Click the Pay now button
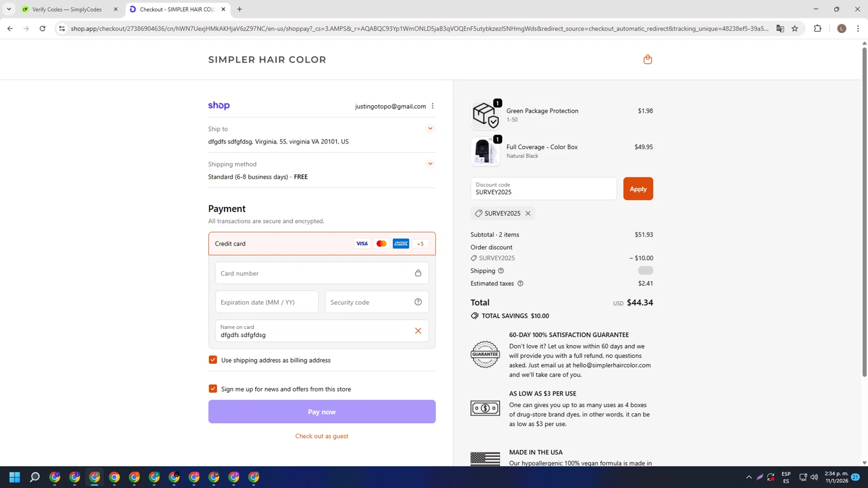This screenshot has width=868, height=488. tap(322, 412)
